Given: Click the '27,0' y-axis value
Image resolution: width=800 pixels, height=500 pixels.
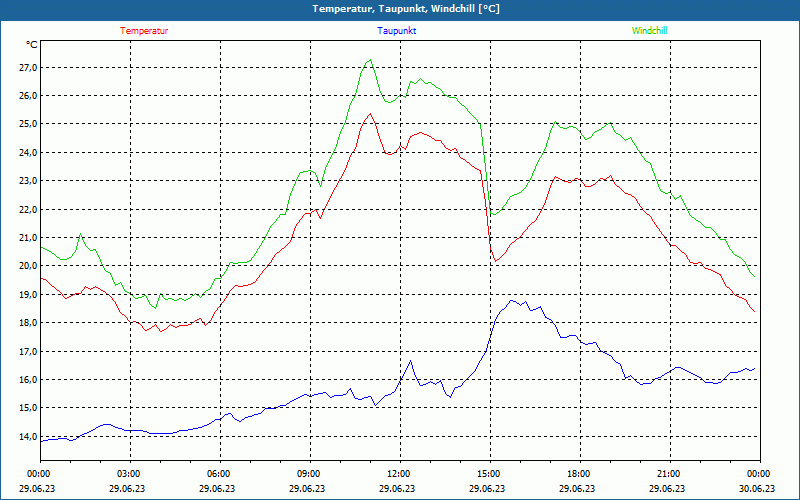Looking at the screenshot, I should click(x=29, y=68).
